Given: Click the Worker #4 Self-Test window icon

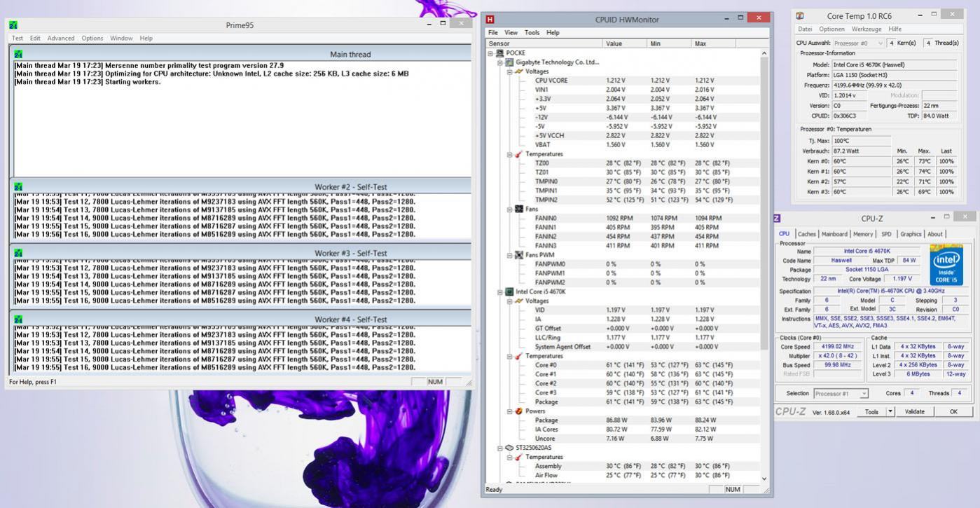Looking at the screenshot, I should coord(18,319).
